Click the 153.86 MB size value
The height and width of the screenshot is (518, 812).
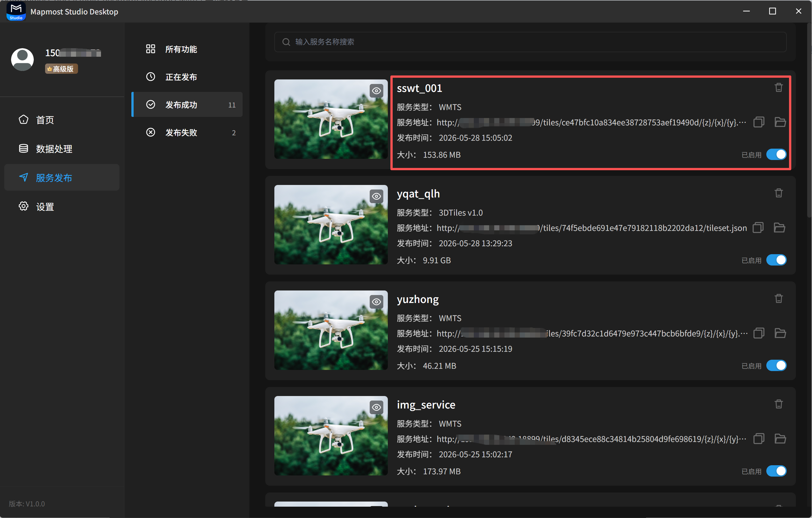click(442, 155)
